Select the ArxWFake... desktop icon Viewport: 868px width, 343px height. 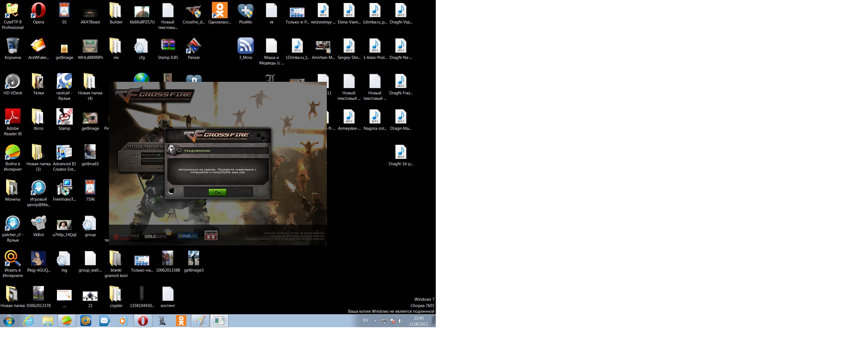coord(38,49)
